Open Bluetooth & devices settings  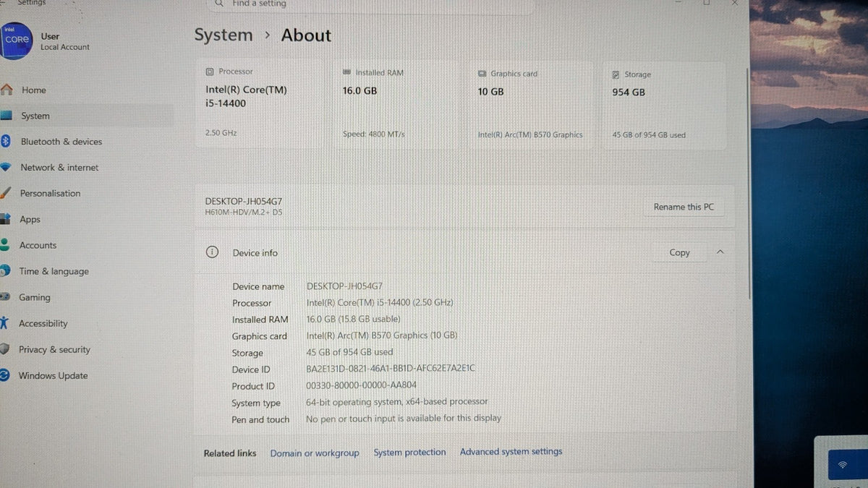coord(61,142)
